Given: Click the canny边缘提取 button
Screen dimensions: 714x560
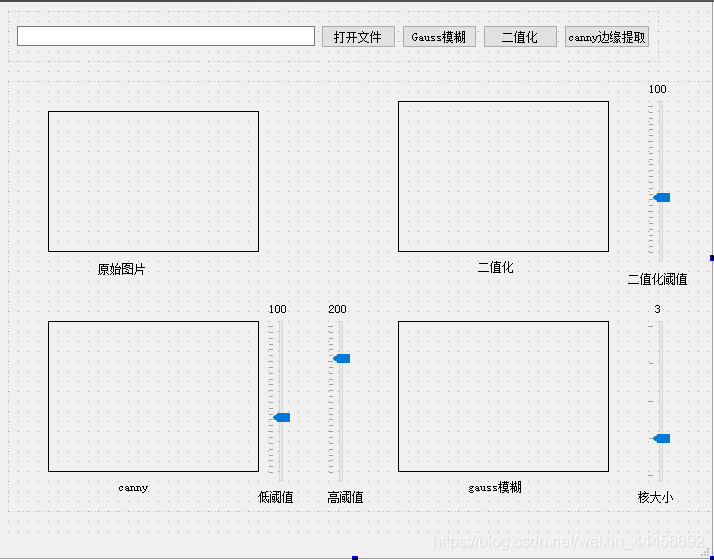Looking at the screenshot, I should 607,36.
